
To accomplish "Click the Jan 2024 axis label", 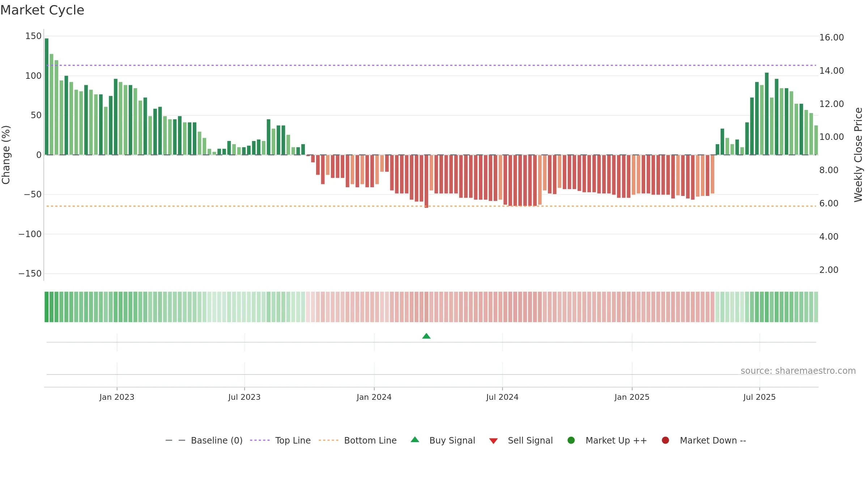I will click(x=374, y=397).
